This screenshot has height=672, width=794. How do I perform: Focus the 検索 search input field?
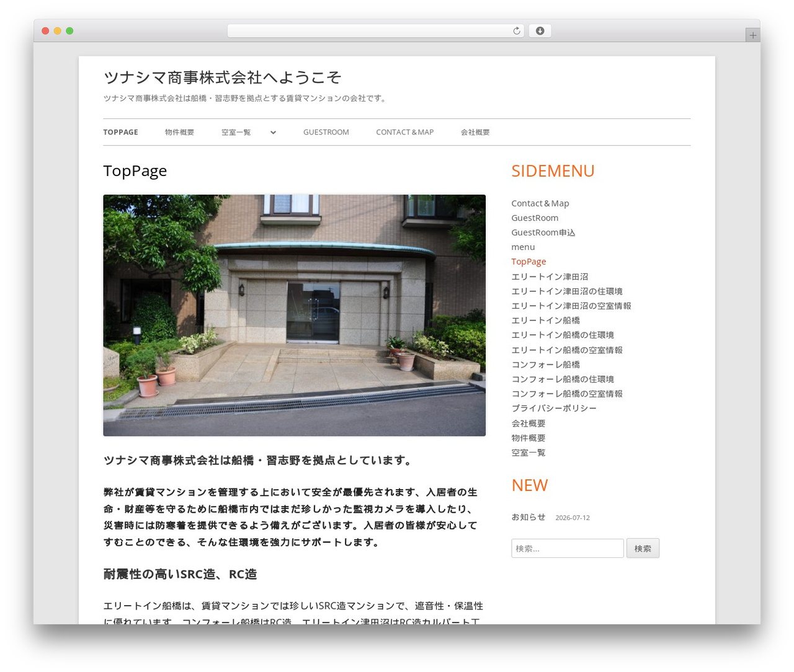pos(568,549)
